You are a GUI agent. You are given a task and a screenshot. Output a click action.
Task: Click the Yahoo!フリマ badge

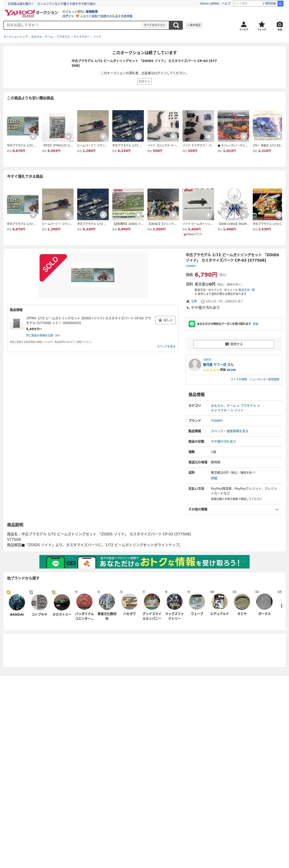click(x=193, y=234)
